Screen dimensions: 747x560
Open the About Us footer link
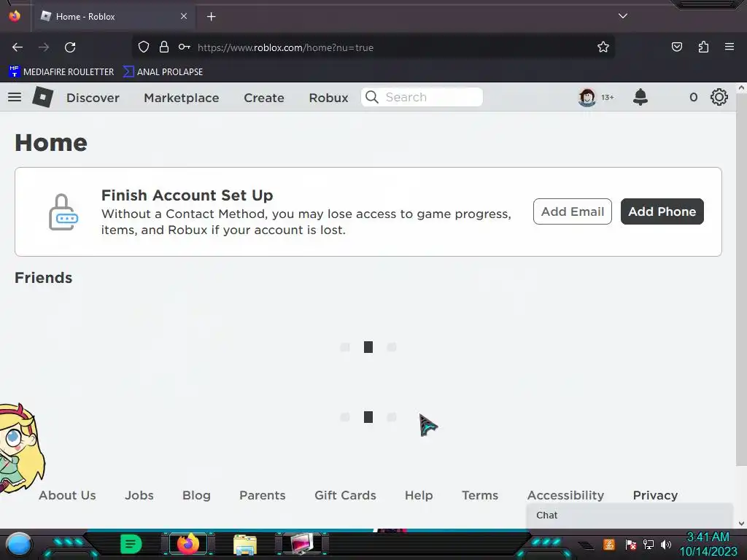(67, 495)
